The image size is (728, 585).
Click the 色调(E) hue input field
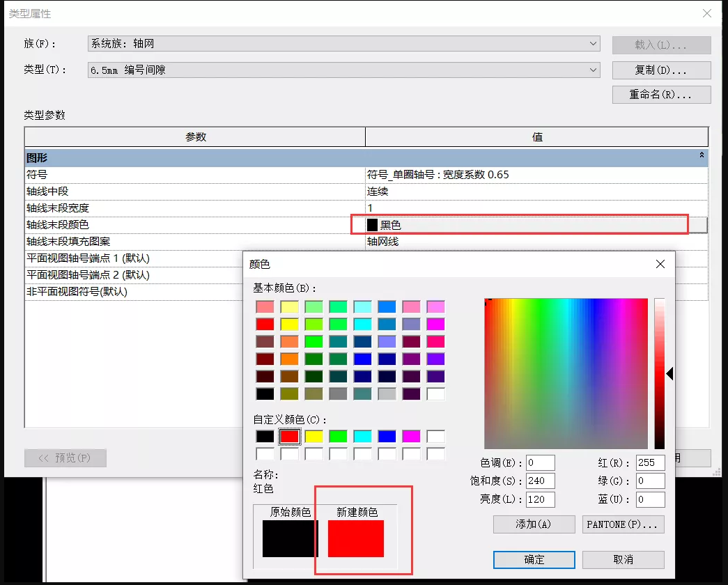541,463
